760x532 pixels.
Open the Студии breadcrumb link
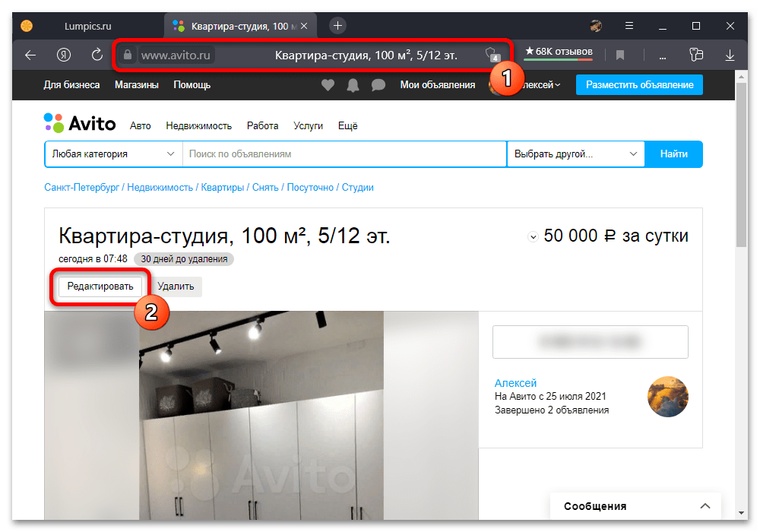[358, 188]
